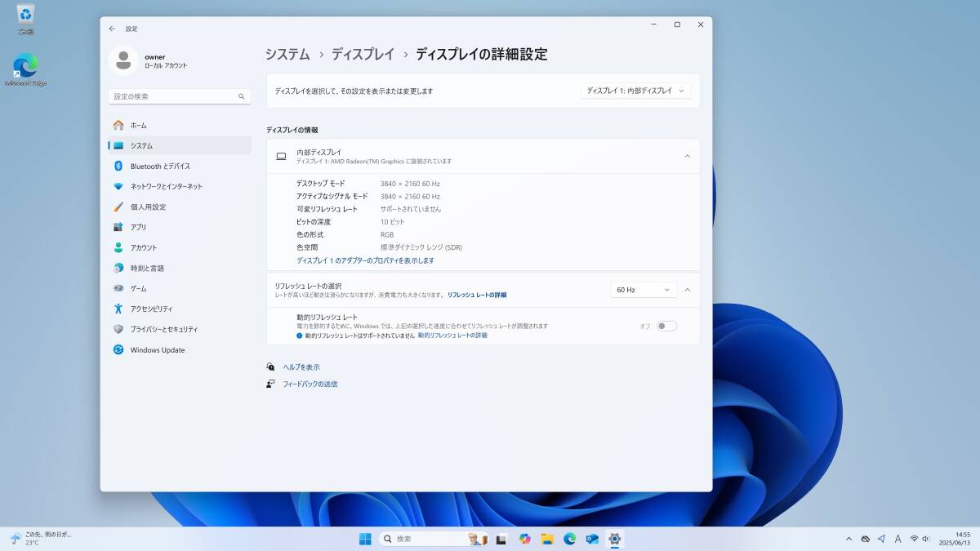Click the IME input indicator 'A'
980x551 pixels.
[x=898, y=539]
